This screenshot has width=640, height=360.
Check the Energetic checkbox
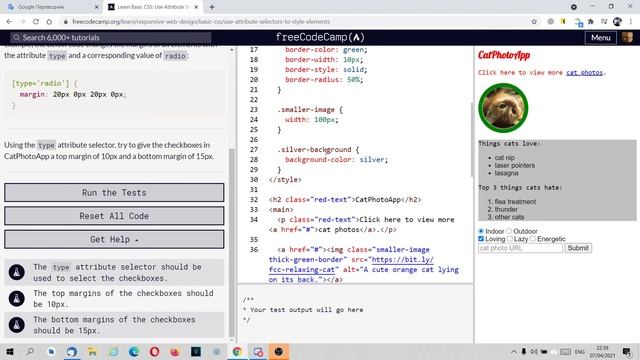(533, 239)
